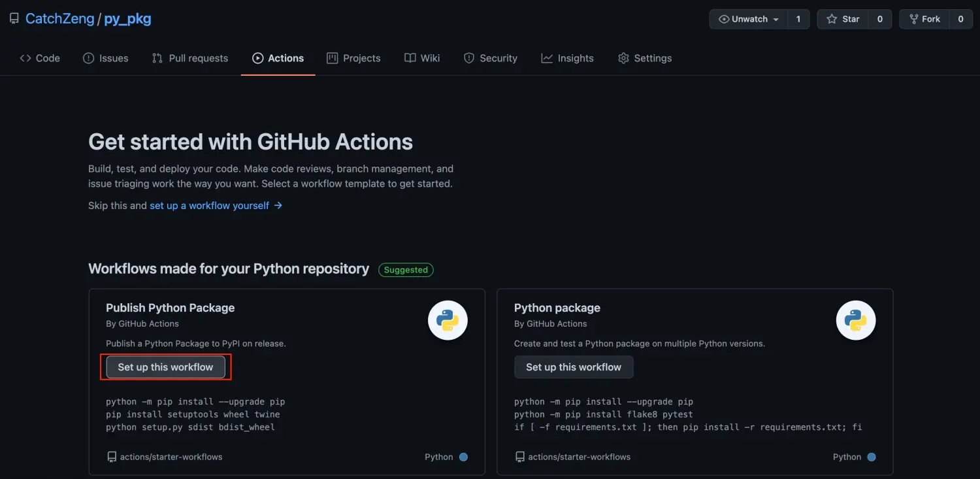Click the fork count 0

pos(960,20)
